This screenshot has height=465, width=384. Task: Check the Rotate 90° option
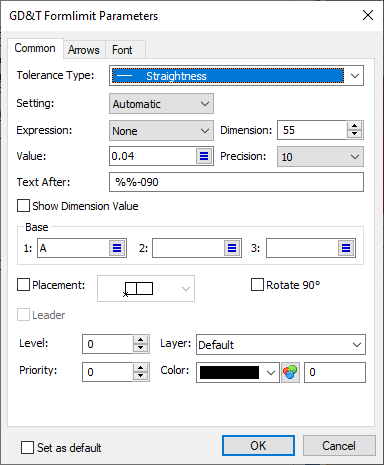point(257,285)
